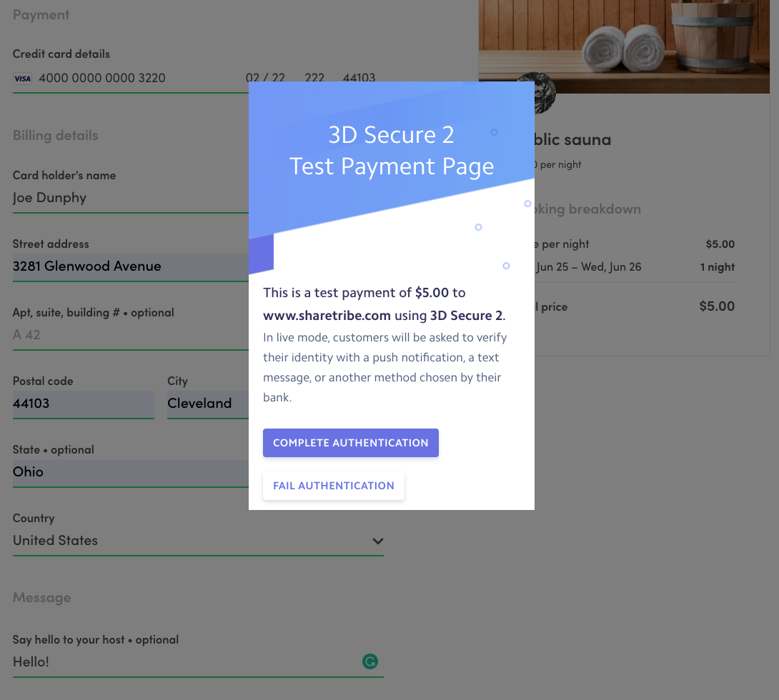779x700 pixels.
Task: Open the Country dropdown chevron
Action: 378,541
